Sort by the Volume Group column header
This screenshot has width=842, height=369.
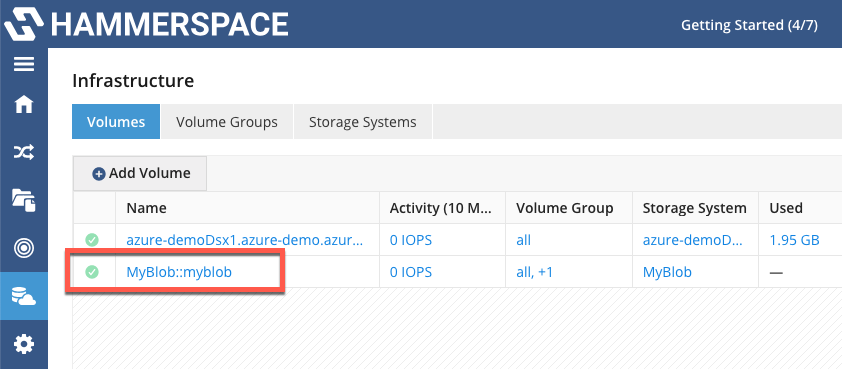point(569,208)
